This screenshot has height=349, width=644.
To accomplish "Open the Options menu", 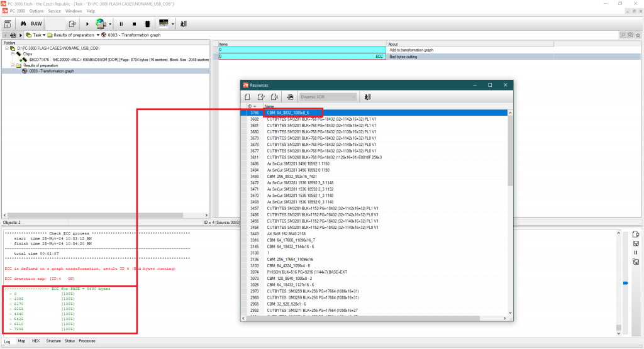I will click(36, 11).
